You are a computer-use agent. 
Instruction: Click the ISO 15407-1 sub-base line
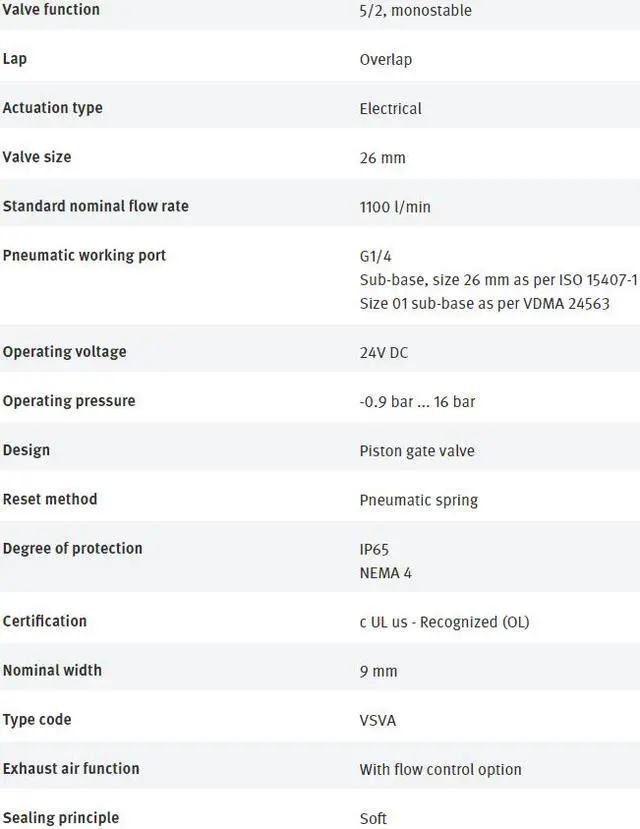498,280
